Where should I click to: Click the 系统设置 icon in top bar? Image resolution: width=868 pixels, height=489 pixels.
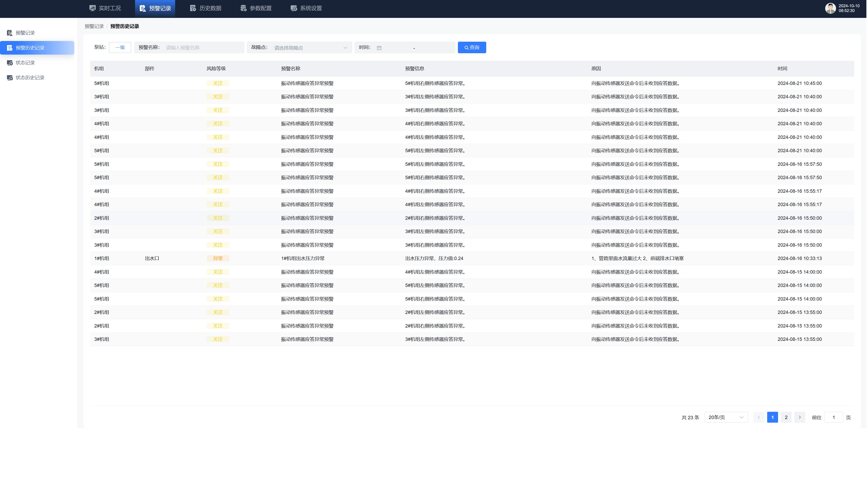pos(293,8)
